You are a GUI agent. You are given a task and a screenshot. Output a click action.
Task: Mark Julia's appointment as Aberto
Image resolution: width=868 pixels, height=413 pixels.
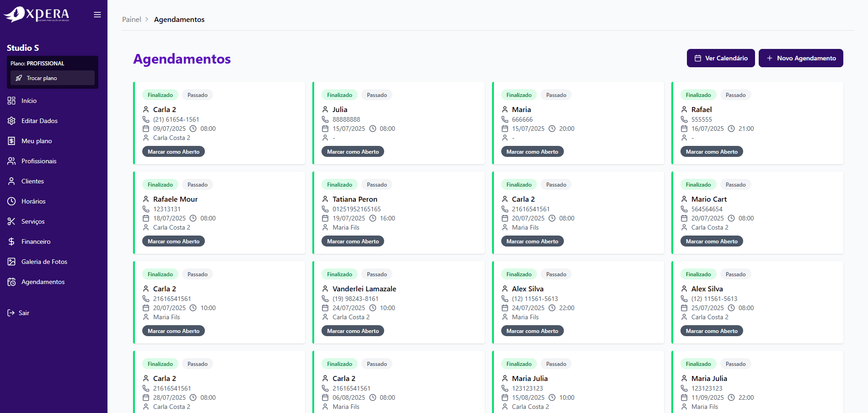click(x=353, y=152)
